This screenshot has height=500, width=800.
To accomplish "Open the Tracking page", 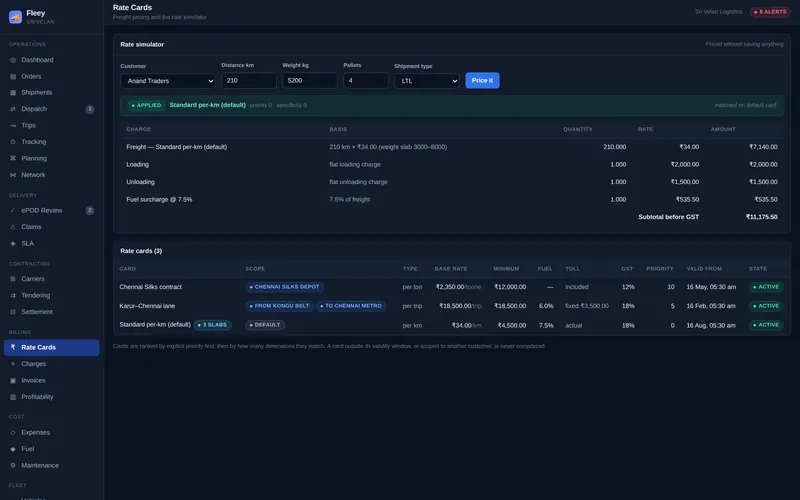I will click(52, 142).
